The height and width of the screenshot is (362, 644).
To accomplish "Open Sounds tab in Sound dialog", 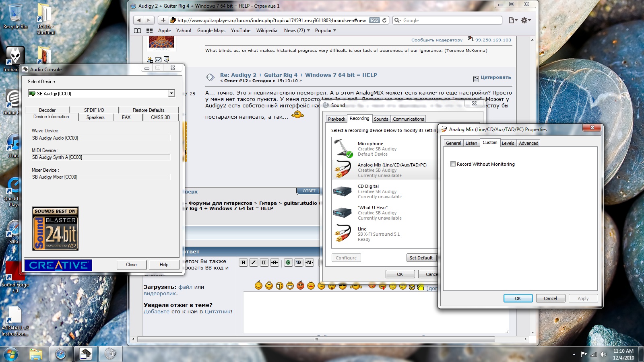I will click(381, 119).
